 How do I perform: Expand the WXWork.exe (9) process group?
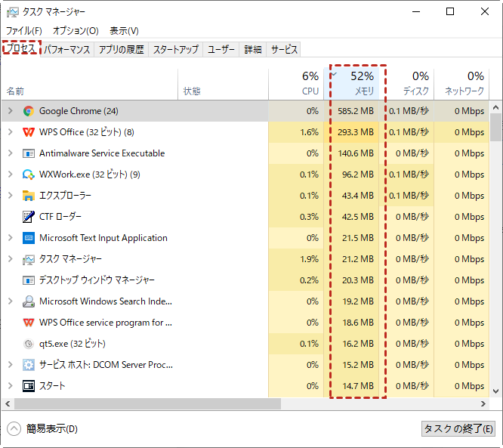11,175
